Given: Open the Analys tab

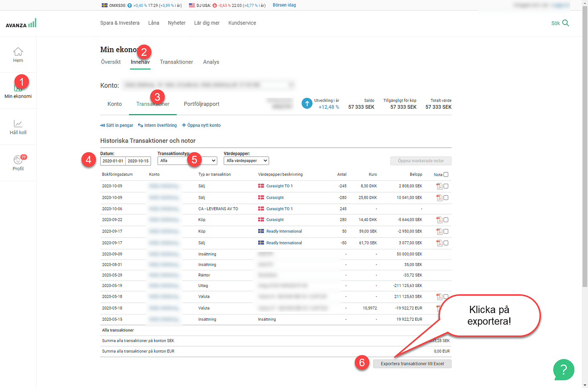Looking at the screenshot, I should 211,62.
